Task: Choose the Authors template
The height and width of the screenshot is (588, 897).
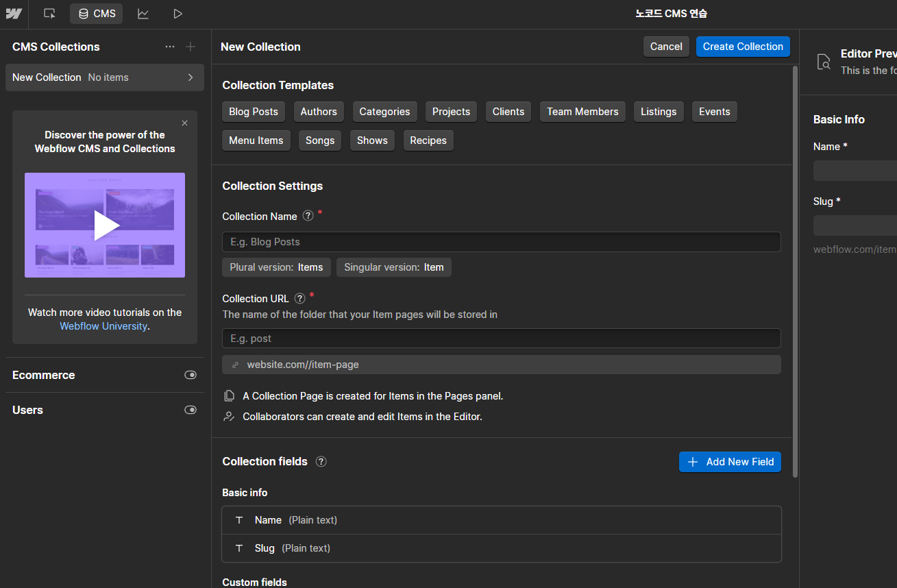Action: (319, 112)
